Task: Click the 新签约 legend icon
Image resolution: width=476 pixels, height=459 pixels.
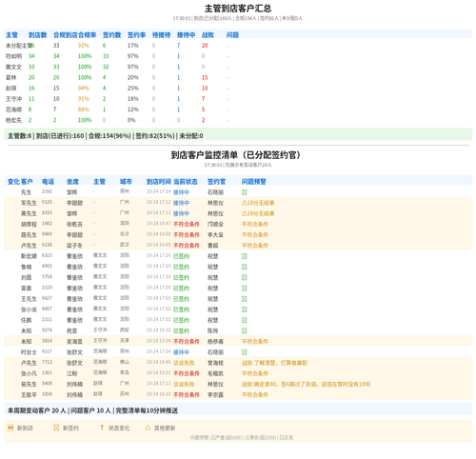Action: [x=56, y=428]
